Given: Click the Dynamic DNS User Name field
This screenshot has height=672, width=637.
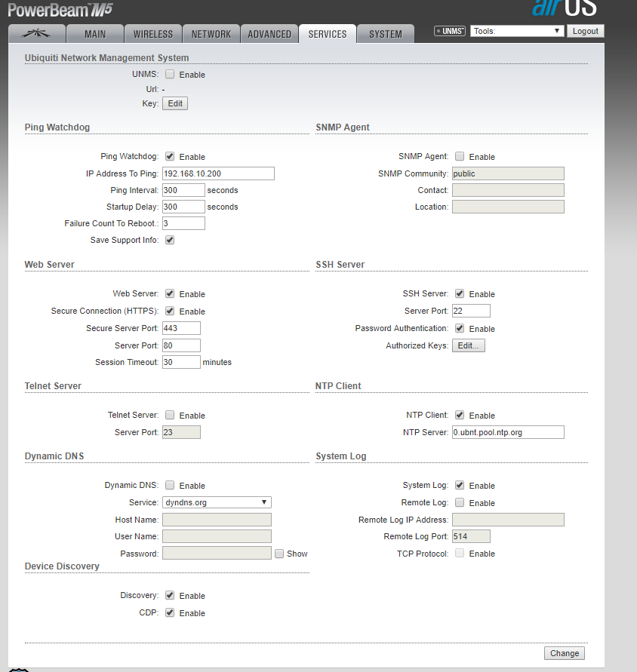Looking at the screenshot, I should pyautogui.click(x=217, y=536).
